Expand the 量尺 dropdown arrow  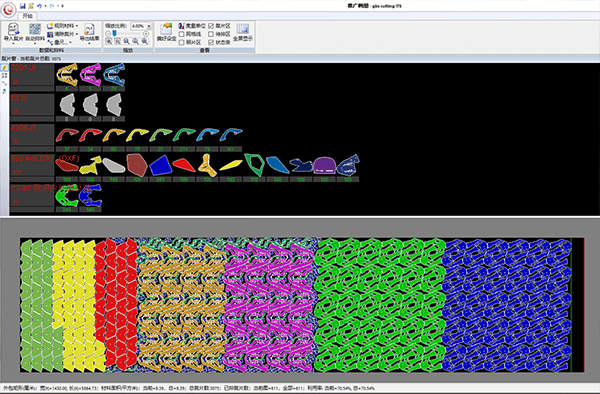click(x=70, y=42)
